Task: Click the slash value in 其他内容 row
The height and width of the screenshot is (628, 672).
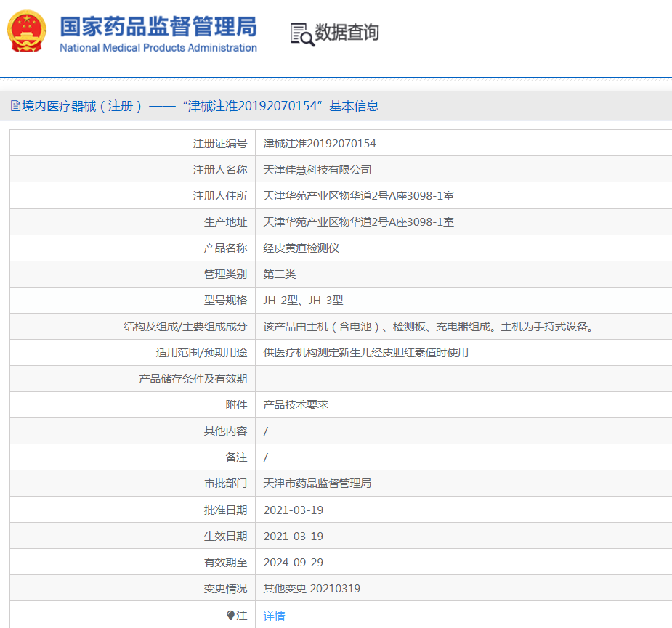Action: pos(266,431)
